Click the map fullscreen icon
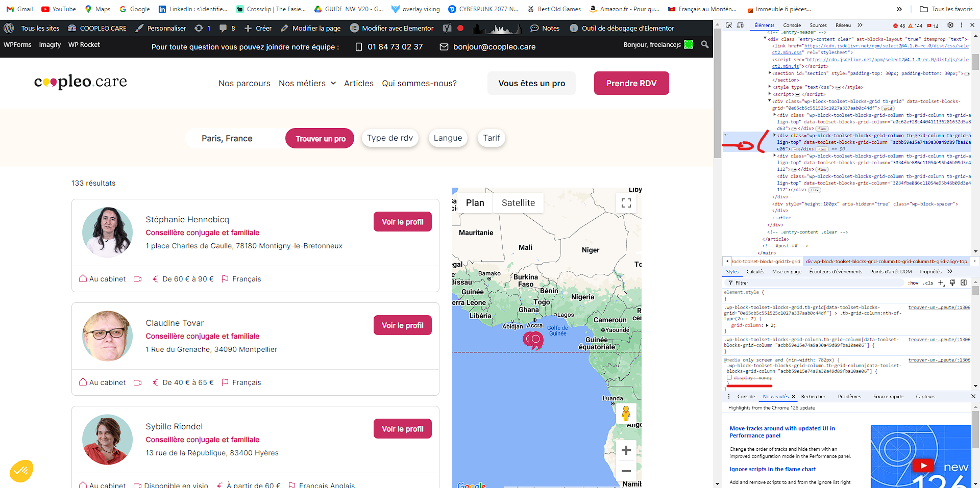Image resolution: width=980 pixels, height=488 pixels. pos(626,203)
